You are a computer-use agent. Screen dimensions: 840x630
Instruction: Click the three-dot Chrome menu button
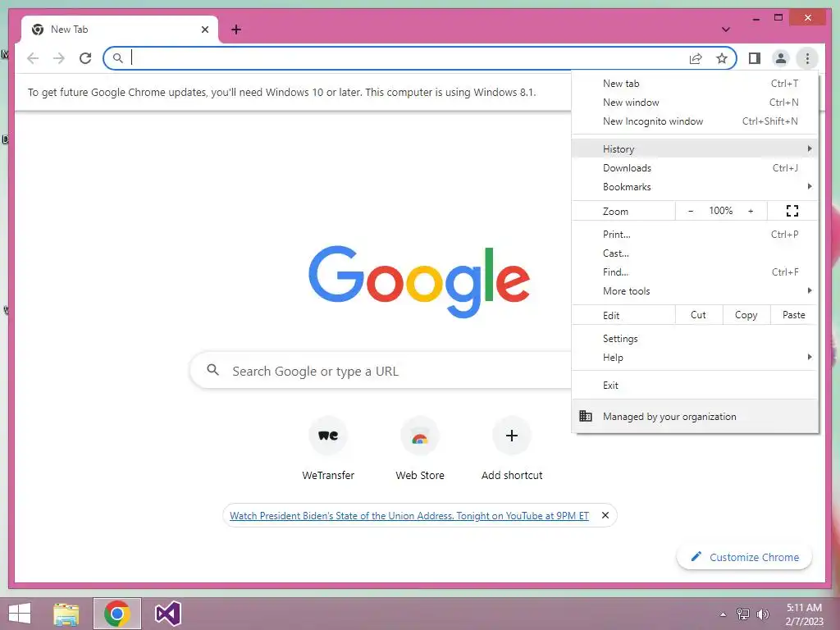[x=807, y=58]
